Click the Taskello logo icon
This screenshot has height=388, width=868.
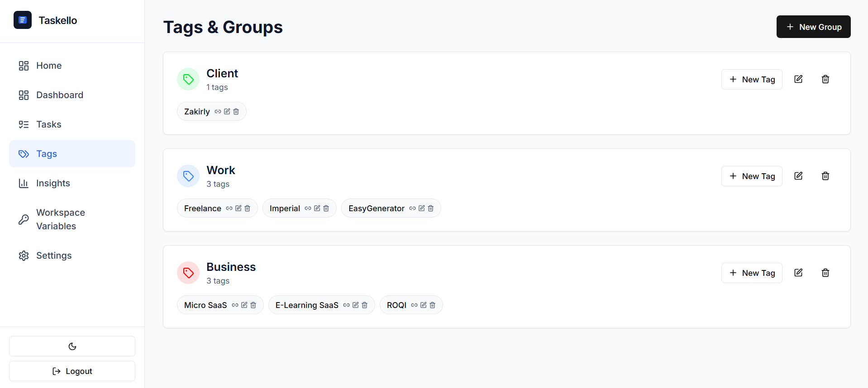tap(23, 20)
